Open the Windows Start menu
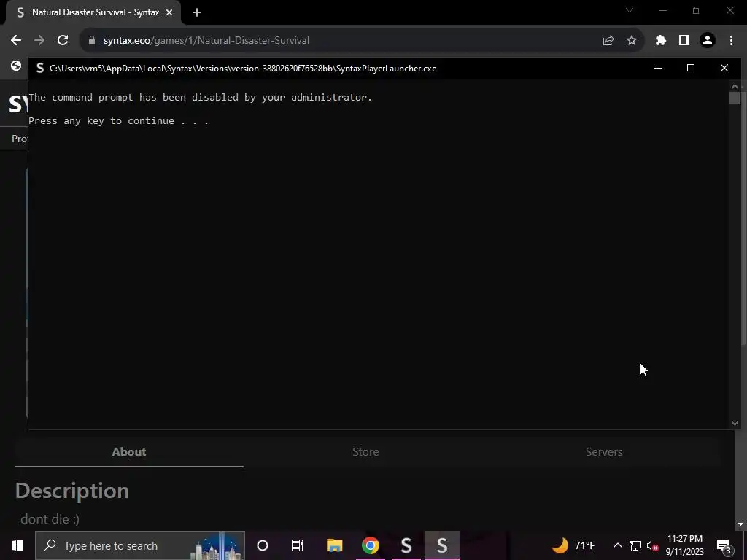Viewport: 747px width, 560px height. point(18,545)
